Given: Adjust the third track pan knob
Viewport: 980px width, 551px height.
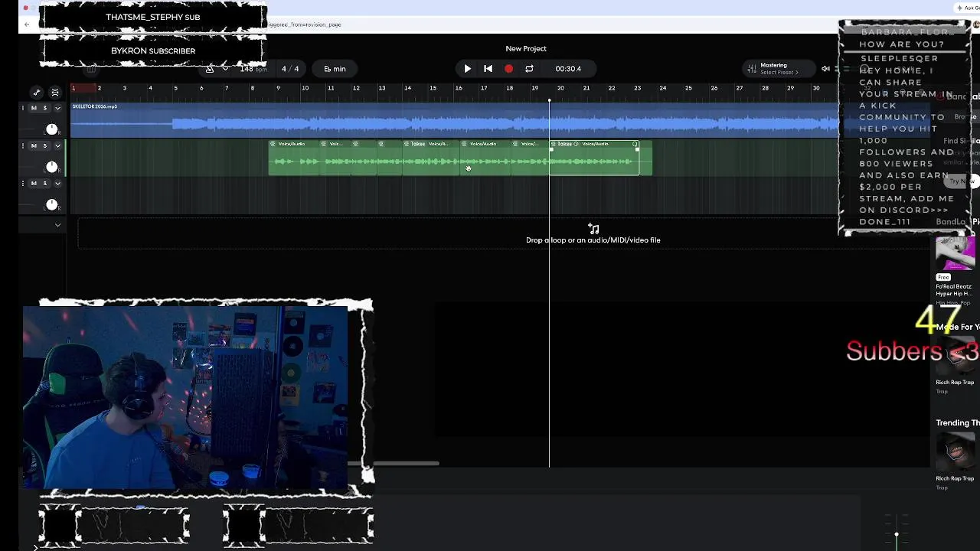Looking at the screenshot, I should pos(51,204).
